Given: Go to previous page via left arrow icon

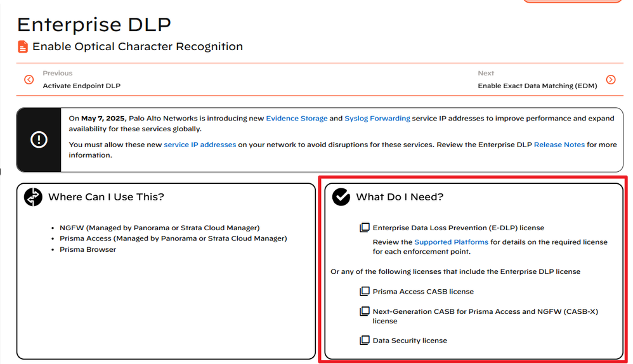Looking at the screenshot, I should tap(29, 79).
